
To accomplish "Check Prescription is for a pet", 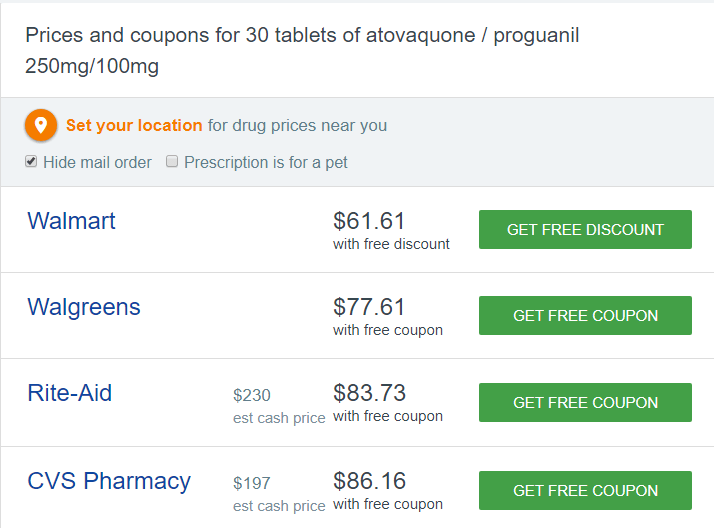I will coord(172,162).
